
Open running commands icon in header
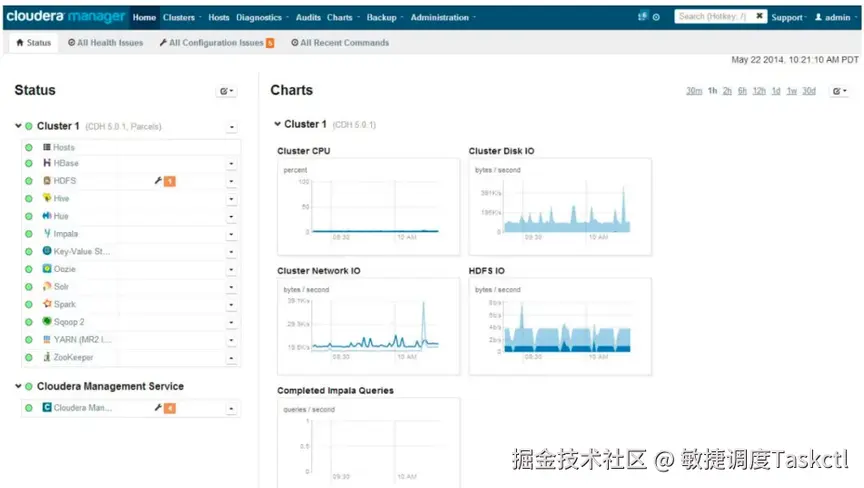point(656,17)
